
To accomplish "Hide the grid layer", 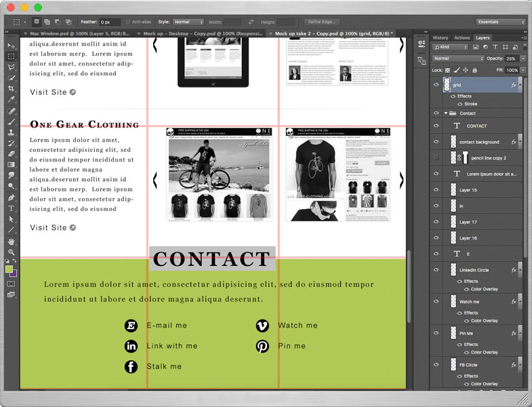I will (x=436, y=85).
